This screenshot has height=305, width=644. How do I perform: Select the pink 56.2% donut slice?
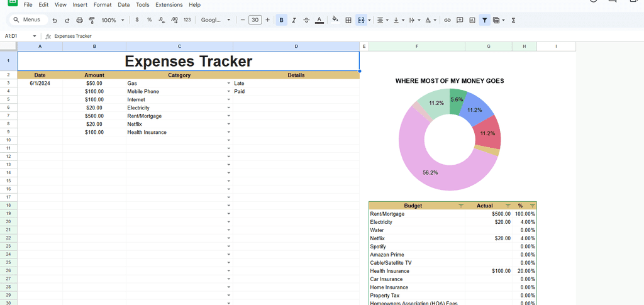pyautogui.click(x=431, y=172)
